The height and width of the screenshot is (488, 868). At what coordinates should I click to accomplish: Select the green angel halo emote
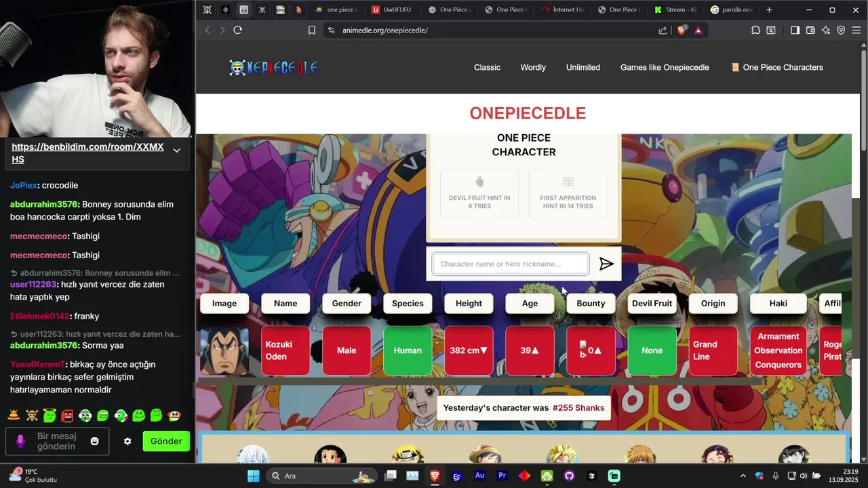[x=50, y=415]
